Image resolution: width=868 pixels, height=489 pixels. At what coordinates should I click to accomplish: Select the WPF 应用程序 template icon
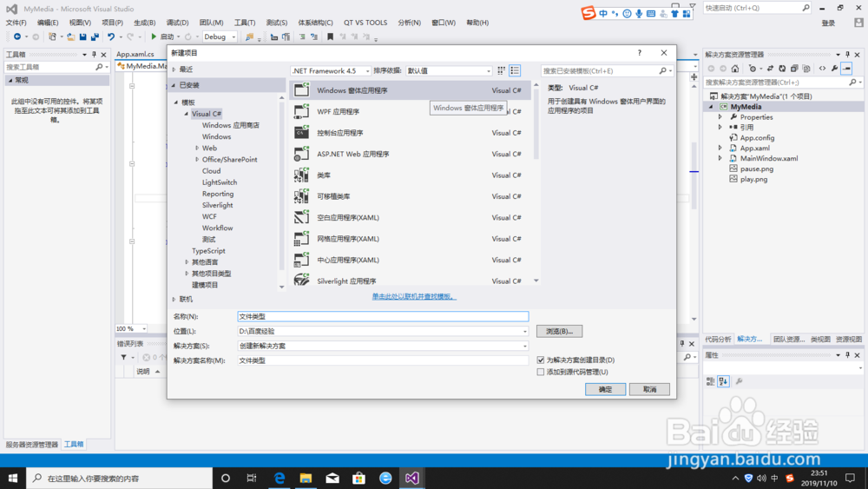302,111
